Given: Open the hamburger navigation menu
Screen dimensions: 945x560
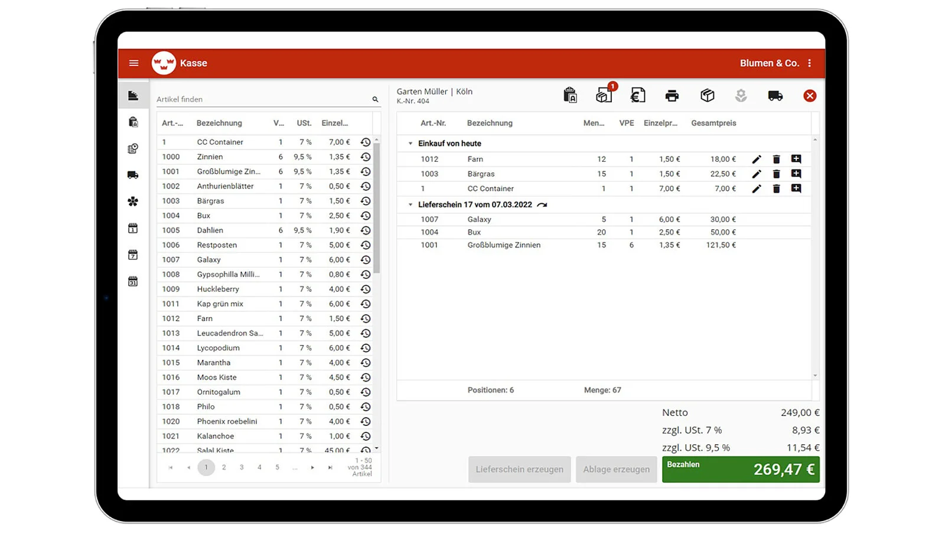Looking at the screenshot, I should click(x=133, y=63).
